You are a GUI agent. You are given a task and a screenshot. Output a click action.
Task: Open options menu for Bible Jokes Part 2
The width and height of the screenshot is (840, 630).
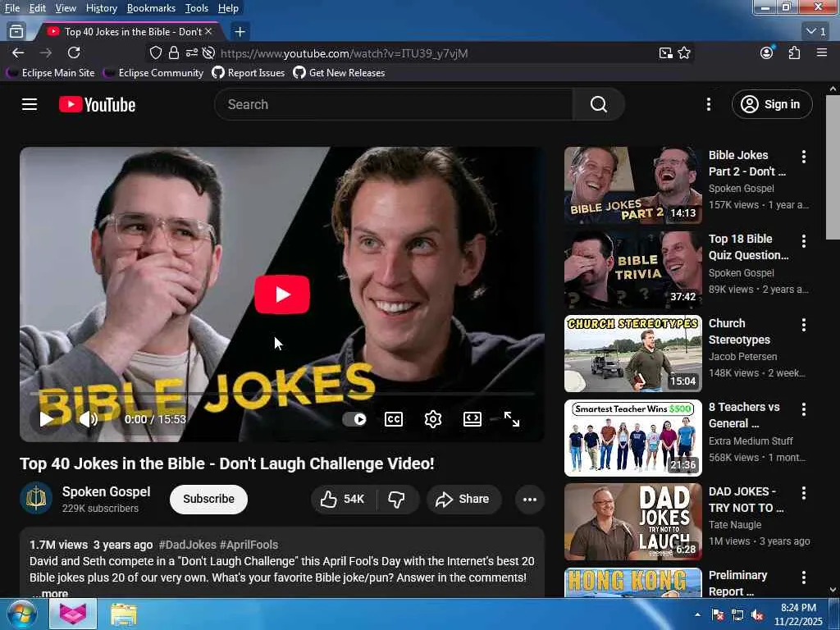pos(803,157)
